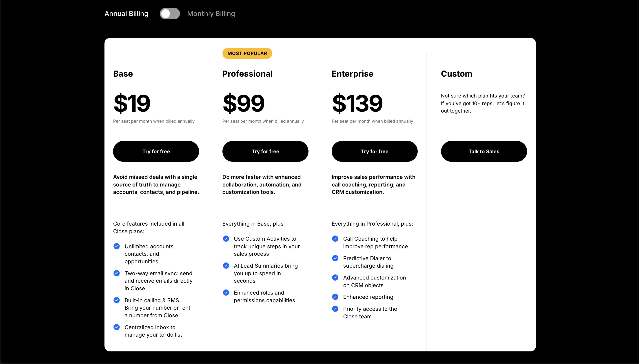639x364 pixels.
Task: Toggle the billing switch to Monthly Billing
Action: point(169,13)
